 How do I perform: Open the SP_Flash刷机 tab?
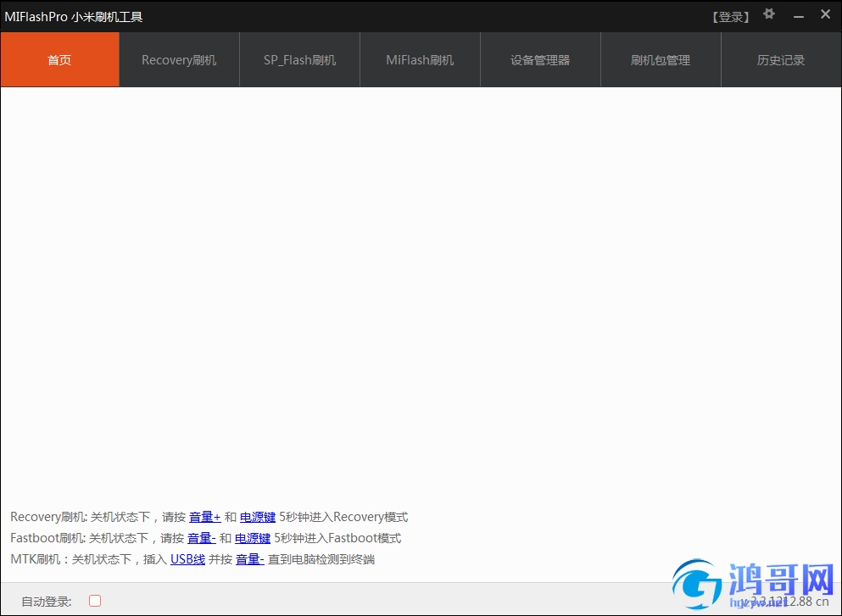tap(299, 59)
